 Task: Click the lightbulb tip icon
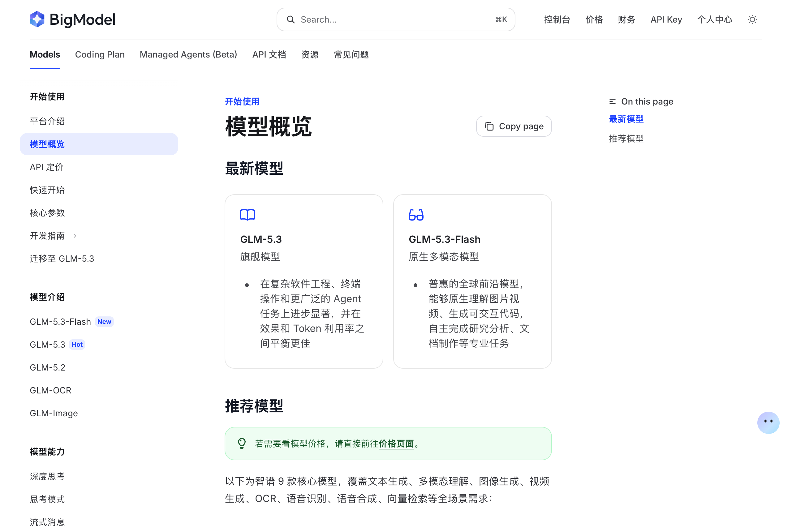point(242,444)
